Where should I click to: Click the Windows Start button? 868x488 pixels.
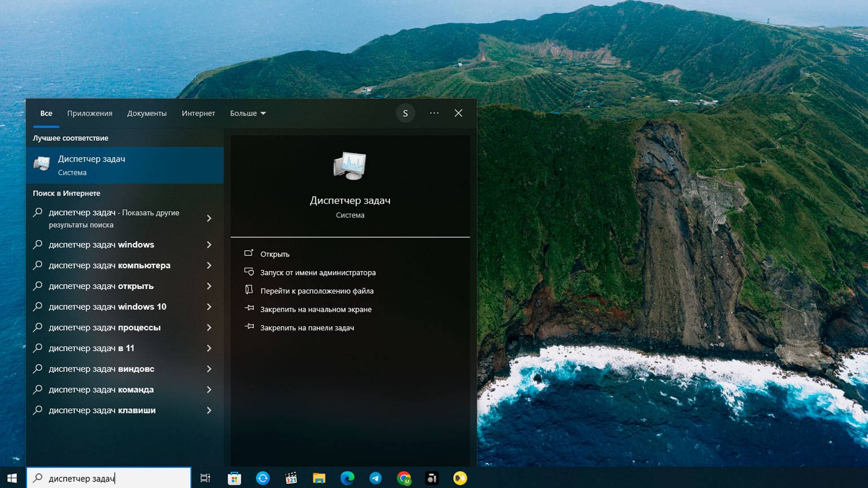coord(12,478)
